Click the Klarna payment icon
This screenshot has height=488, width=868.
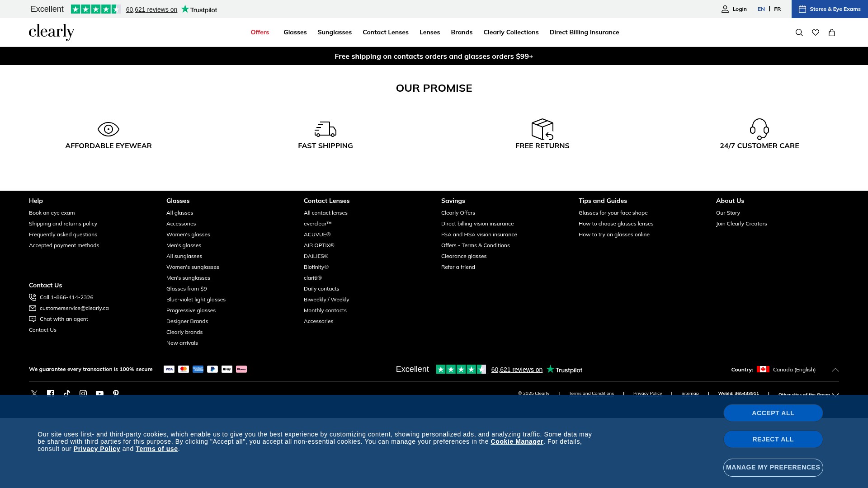(241, 369)
